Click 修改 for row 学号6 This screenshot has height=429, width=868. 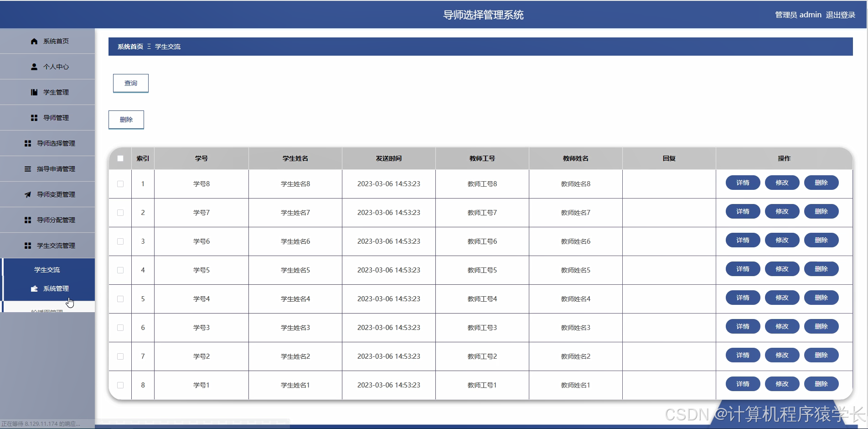click(782, 240)
